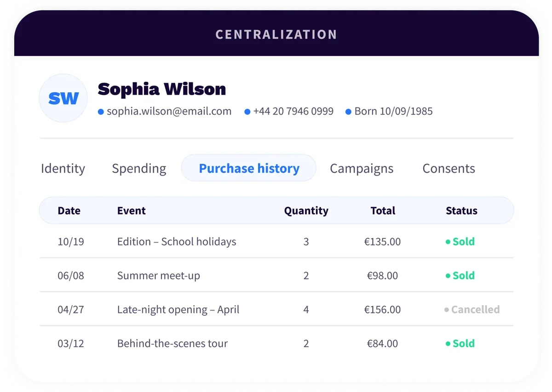Click the Quantity column header
Screen dimensions: 552x392
[306, 210]
